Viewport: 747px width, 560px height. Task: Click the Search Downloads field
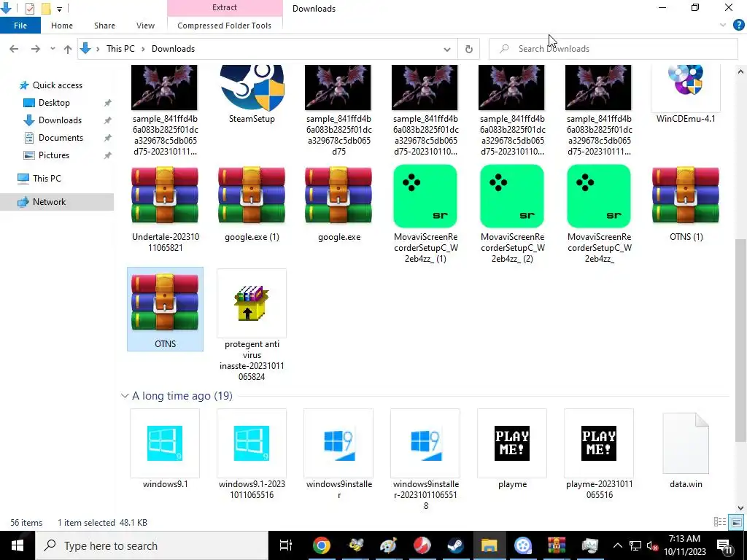click(614, 49)
